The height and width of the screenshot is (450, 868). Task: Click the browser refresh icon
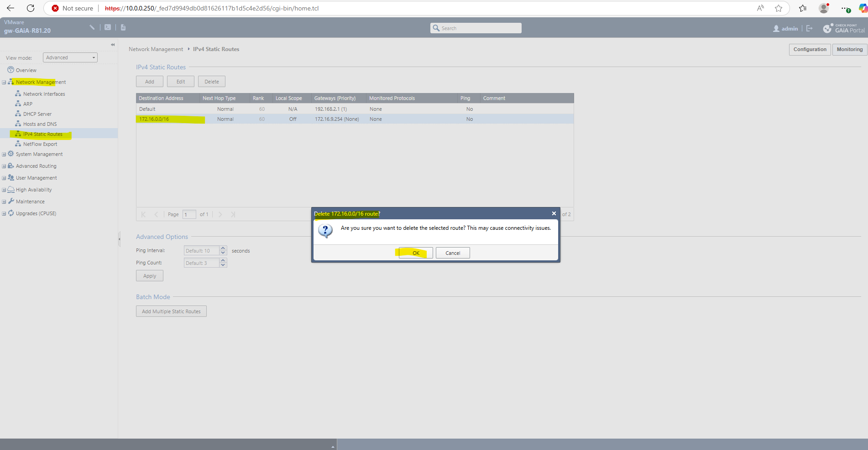pyautogui.click(x=31, y=8)
